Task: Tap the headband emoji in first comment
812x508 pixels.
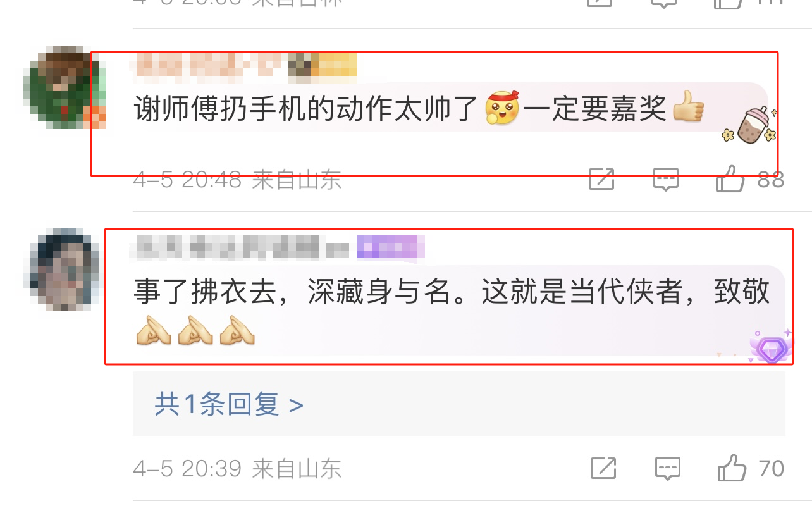Action: pyautogui.click(x=502, y=107)
